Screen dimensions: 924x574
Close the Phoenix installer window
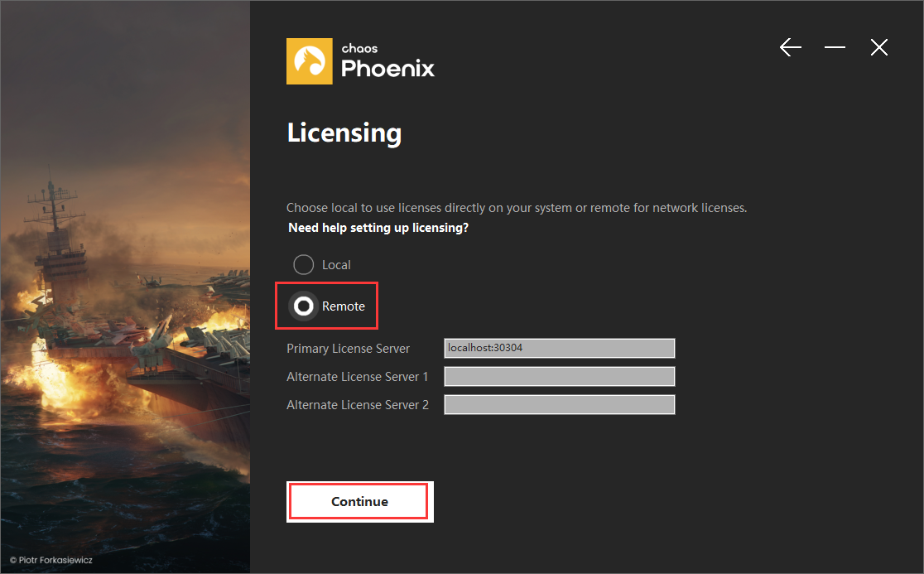coord(878,47)
